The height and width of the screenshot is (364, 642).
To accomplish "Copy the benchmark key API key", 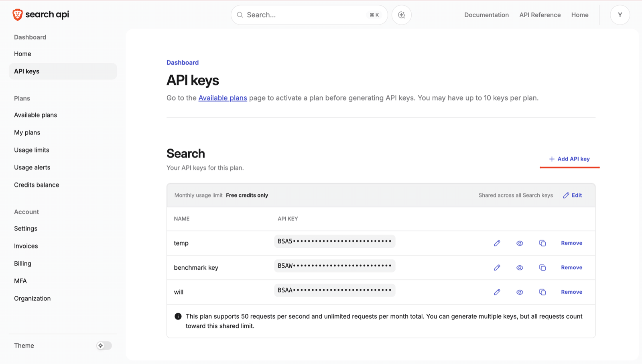I will point(542,268).
